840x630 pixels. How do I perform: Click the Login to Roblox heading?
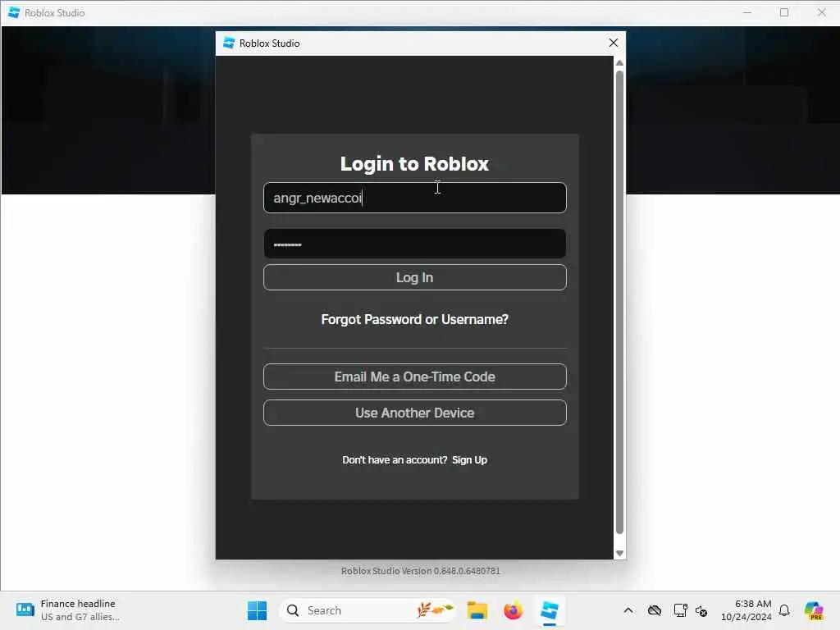point(414,164)
